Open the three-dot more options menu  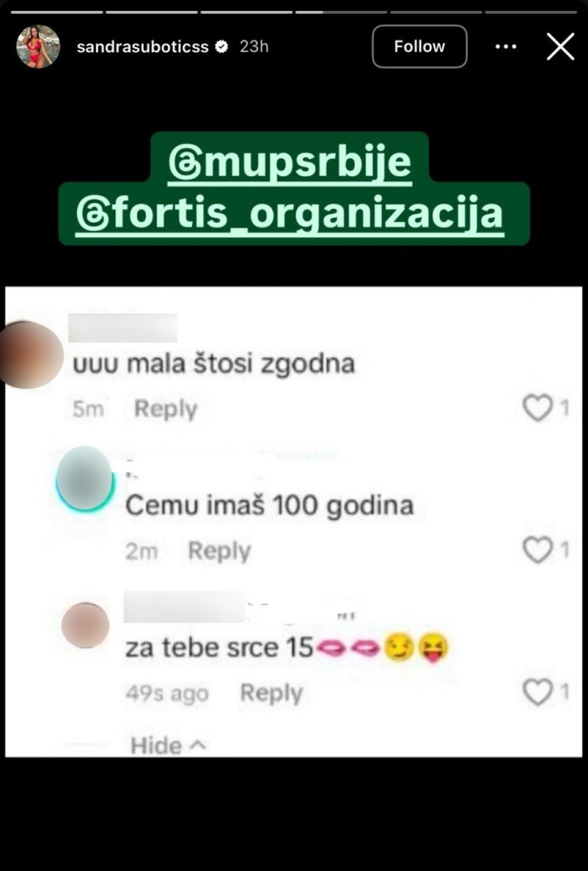[505, 47]
